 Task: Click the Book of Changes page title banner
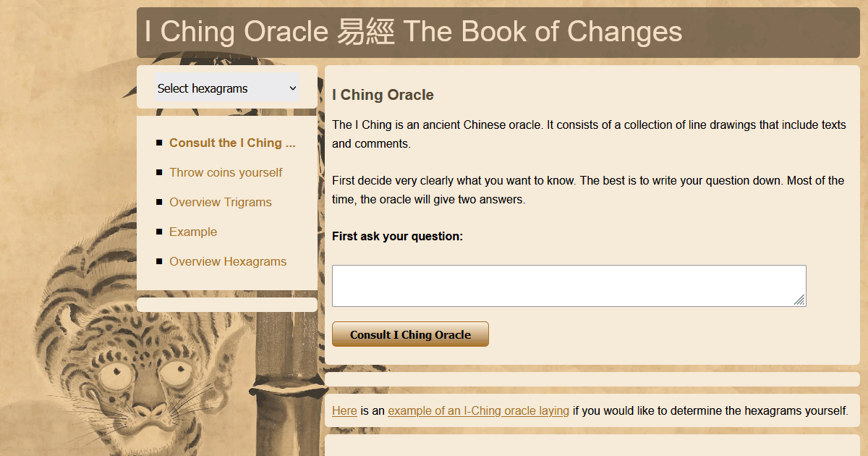[413, 32]
